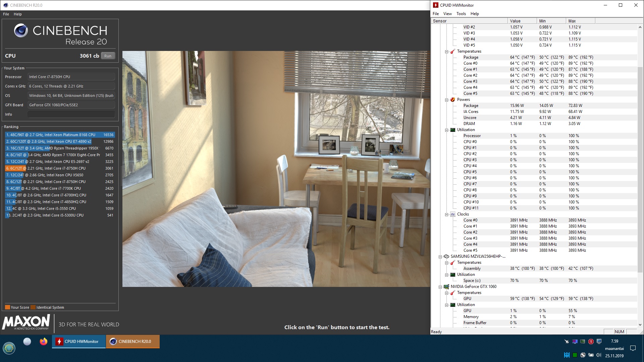644x362 pixels.
Task: Collapse the Powers tree node
Action: click(x=446, y=100)
